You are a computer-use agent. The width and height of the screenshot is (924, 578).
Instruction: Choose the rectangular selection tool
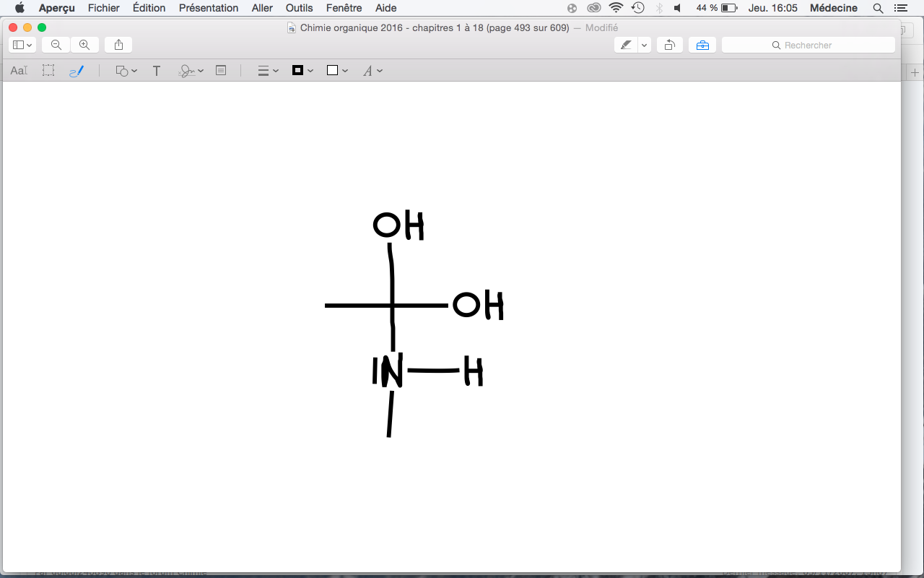[x=48, y=71]
